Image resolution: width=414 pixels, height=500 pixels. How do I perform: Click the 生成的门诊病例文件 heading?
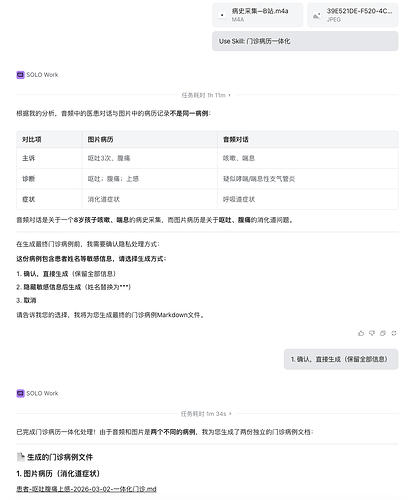tap(60, 457)
